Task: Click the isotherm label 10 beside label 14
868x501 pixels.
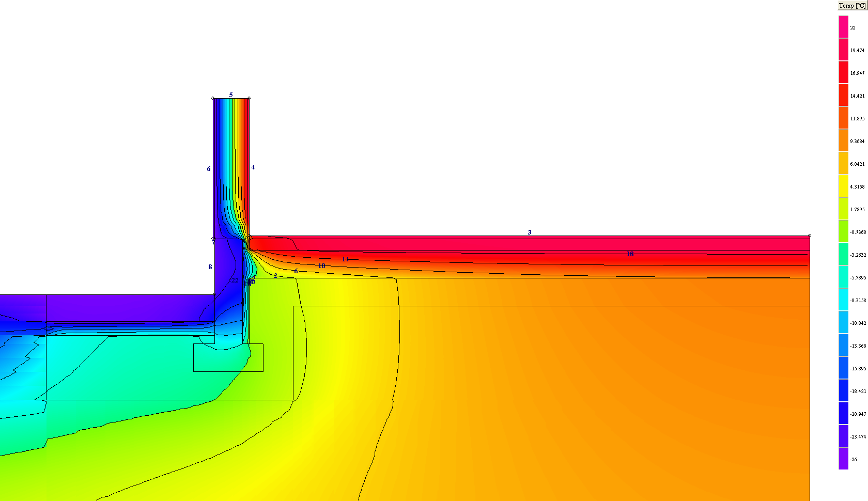Action: click(321, 266)
